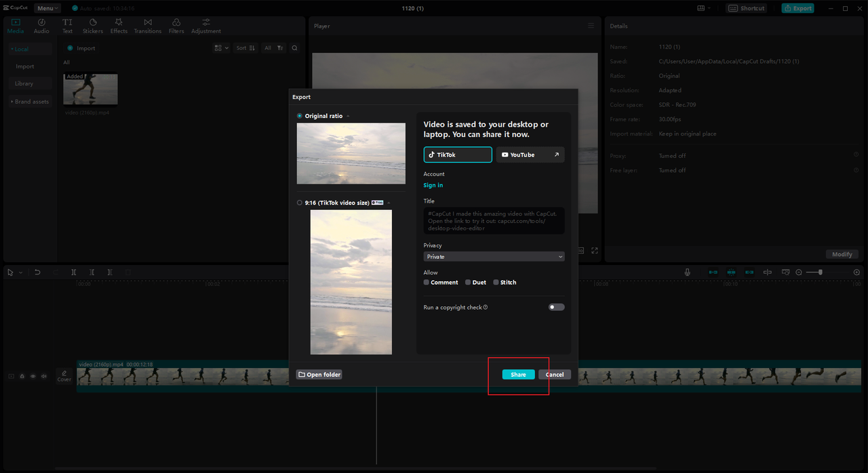Expand the Original ratio arrow
The height and width of the screenshot is (473, 868).
[x=348, y=116]
